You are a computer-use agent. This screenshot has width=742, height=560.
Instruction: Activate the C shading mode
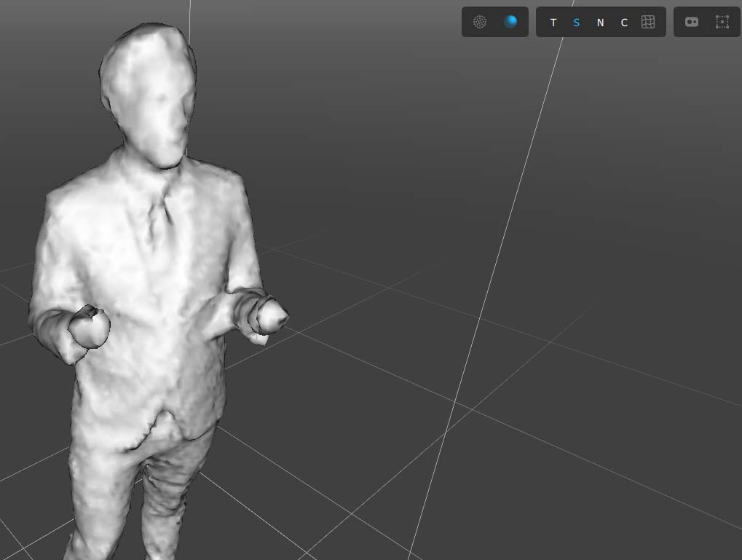tap(624, 23)
